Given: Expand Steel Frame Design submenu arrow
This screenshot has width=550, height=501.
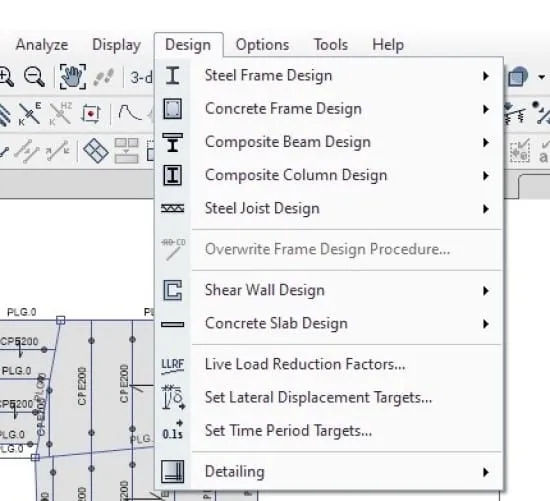Looking at the screenshot, I should click(486, 76).
